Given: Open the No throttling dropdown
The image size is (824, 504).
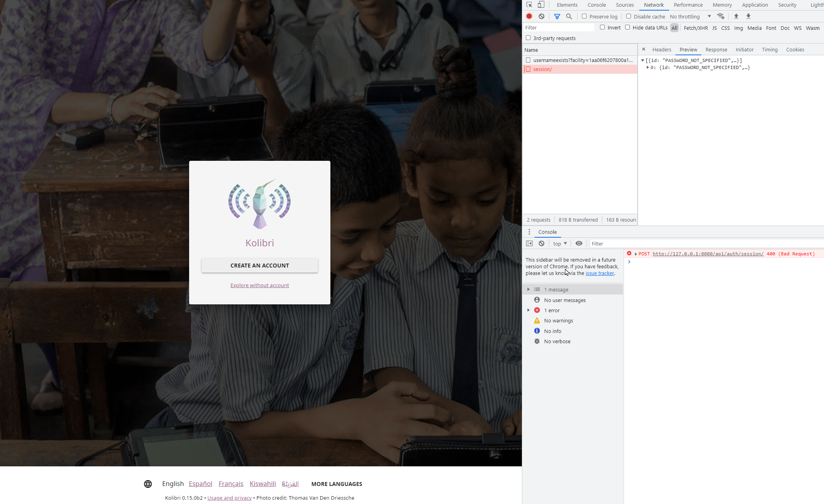Looking at the screenshot, I should click(690, 16).
